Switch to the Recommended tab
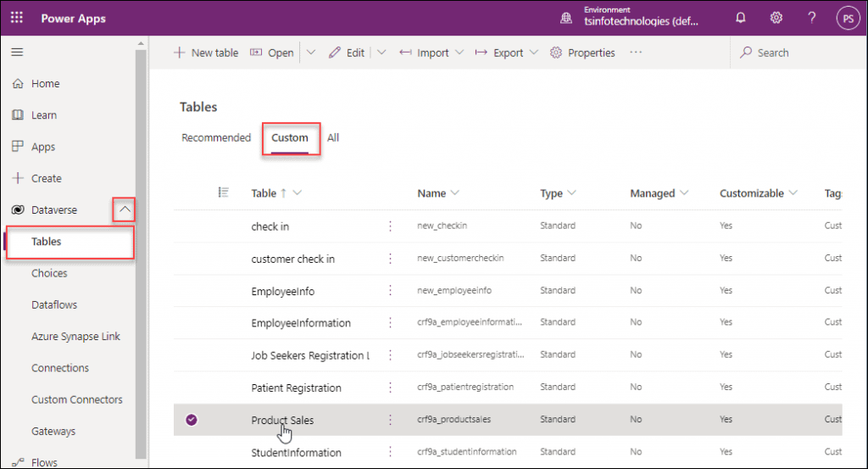The width and height of the screenshot is (868, 469). tap(216, 137)
